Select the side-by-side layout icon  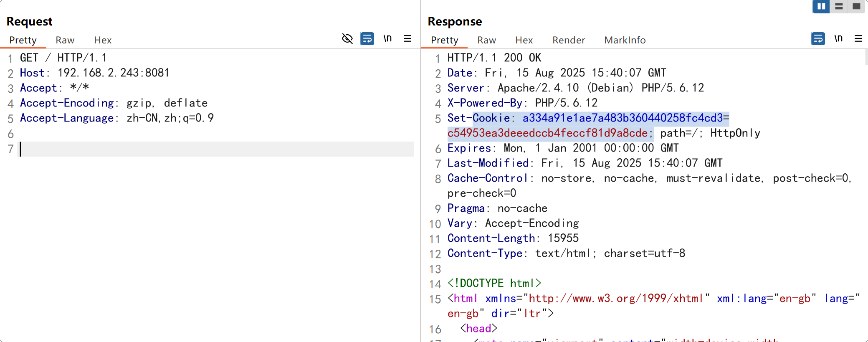point(821,7)
